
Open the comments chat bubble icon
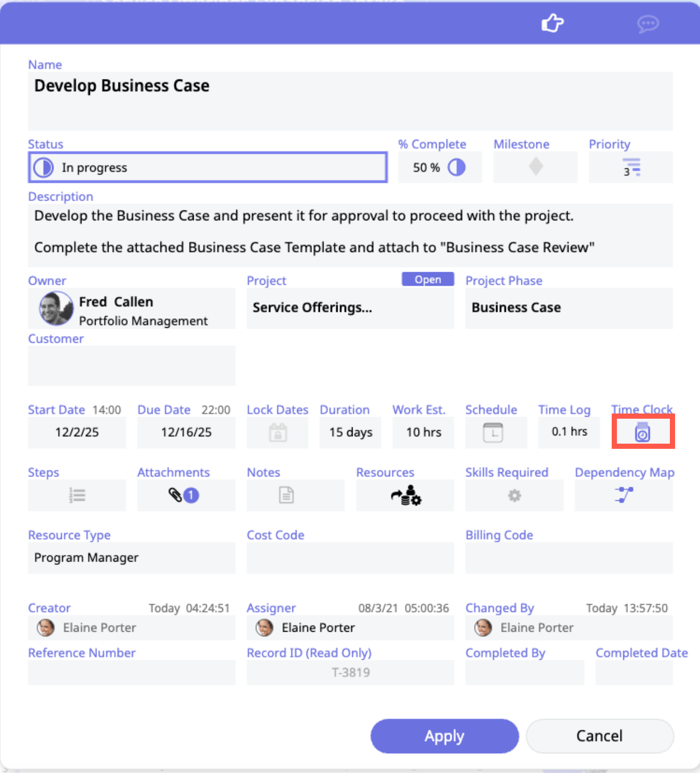648,24
